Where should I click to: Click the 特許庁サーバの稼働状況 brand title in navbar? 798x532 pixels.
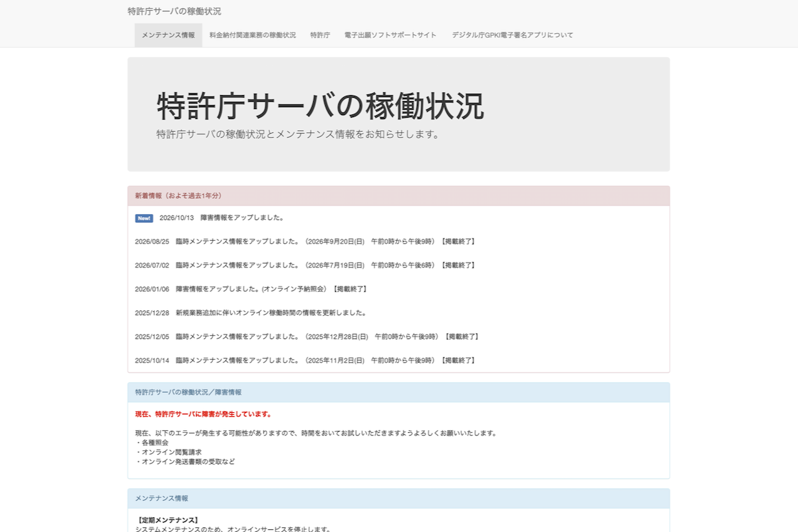(174, 11)
